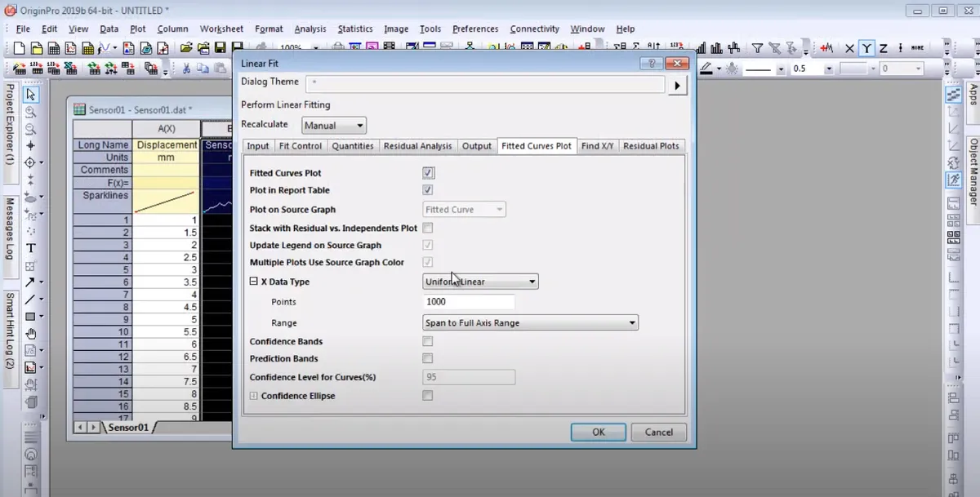Screen dimensions: 980x497
Task: Select the Rectangle drawing tool
Action: pos(31,317)
